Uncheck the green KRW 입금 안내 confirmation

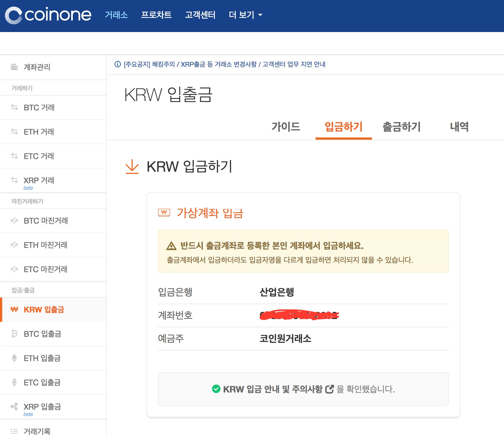click(216, 389)
